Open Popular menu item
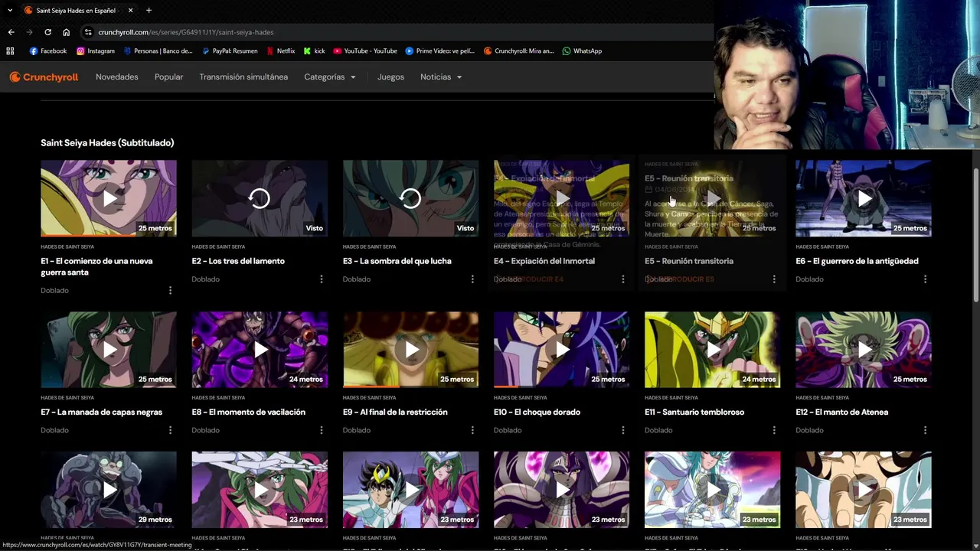980x551 pixels. 168,77
